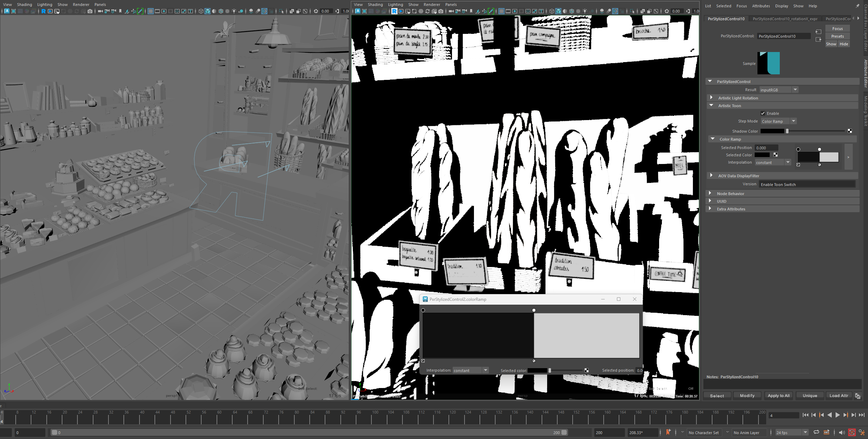Image resolution: width=868 pixels, height=439 pixels.
Task: Toggle the grid display icon in left viewport
Action: click(151, 11)
